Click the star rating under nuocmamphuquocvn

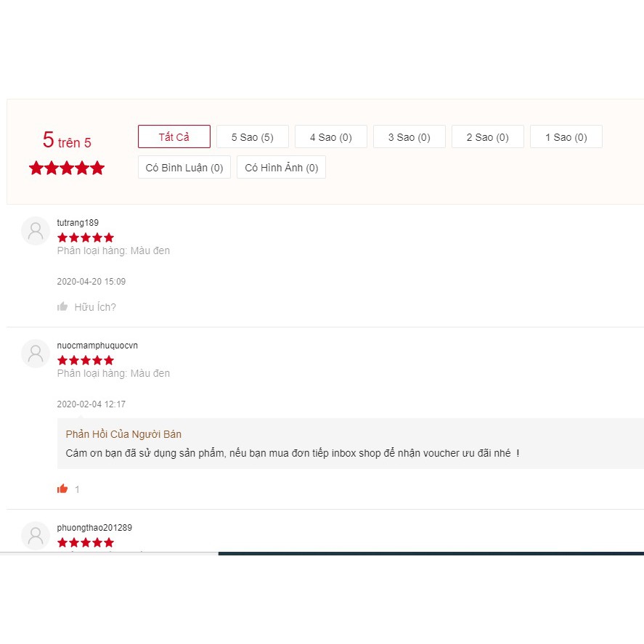86,360
